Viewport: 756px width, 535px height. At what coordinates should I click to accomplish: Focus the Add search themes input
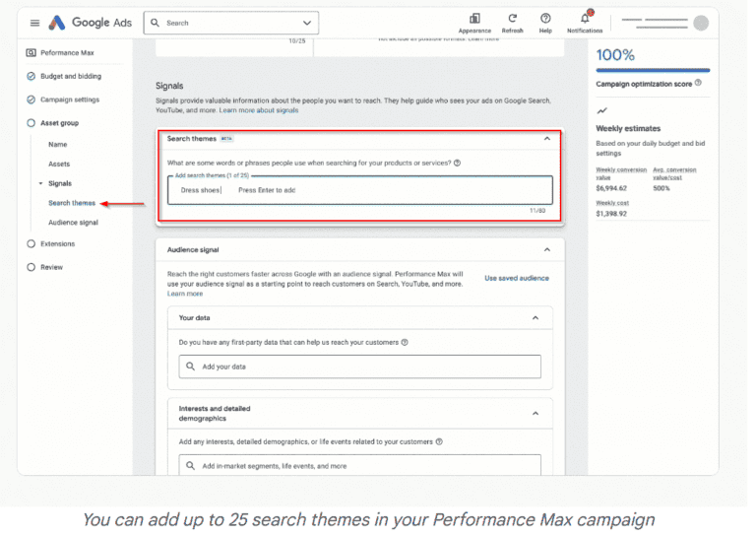click(359, 190)
